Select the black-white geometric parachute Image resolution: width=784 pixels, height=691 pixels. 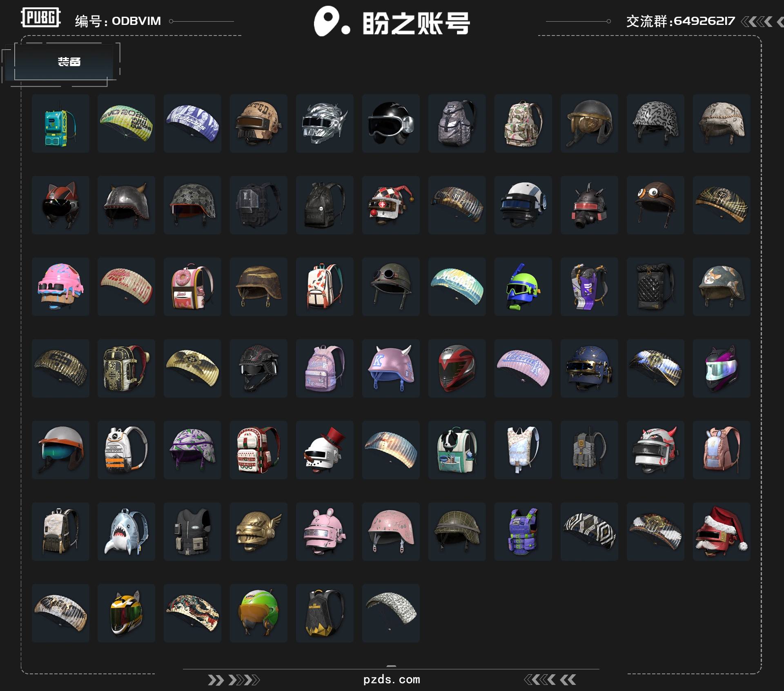click(x=589, y=531)
